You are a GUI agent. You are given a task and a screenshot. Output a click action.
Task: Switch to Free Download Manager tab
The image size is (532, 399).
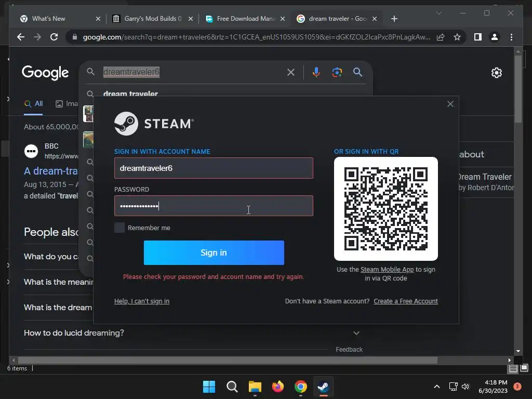[246, 19]
